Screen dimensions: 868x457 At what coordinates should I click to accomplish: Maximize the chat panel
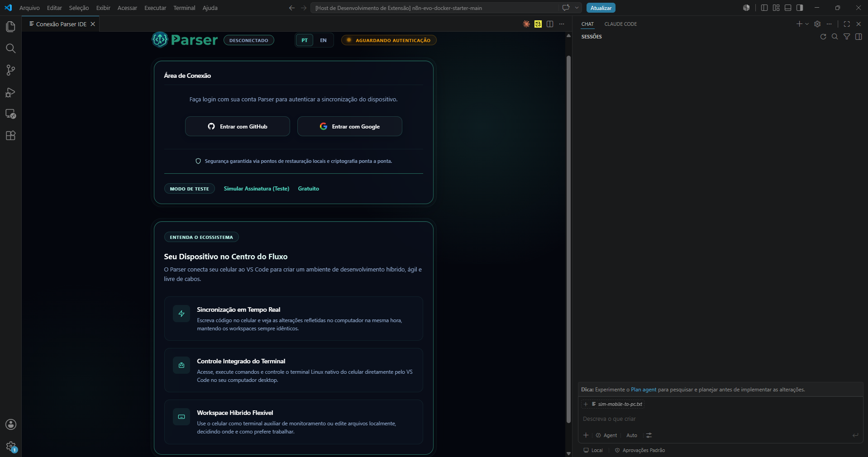847,24
